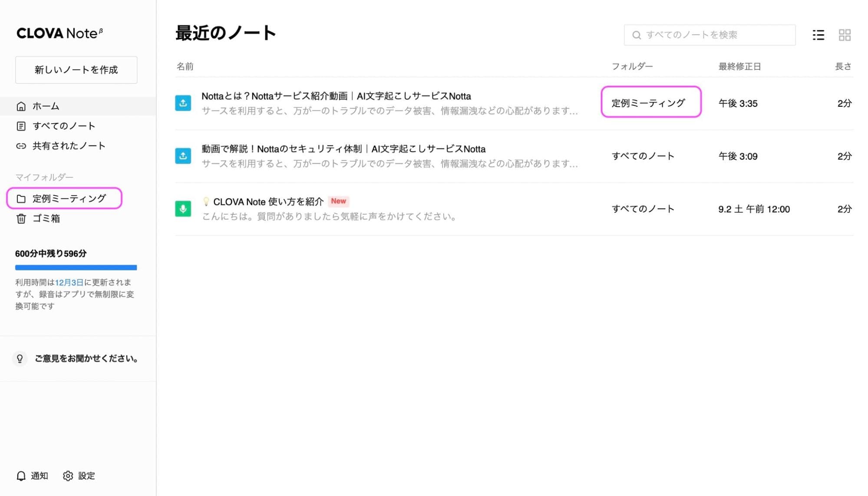The width and height of the screenshot is (868, 496).
Task: Click the blue remaining-minutes usage bar
Action: click(x=76, y=268)
